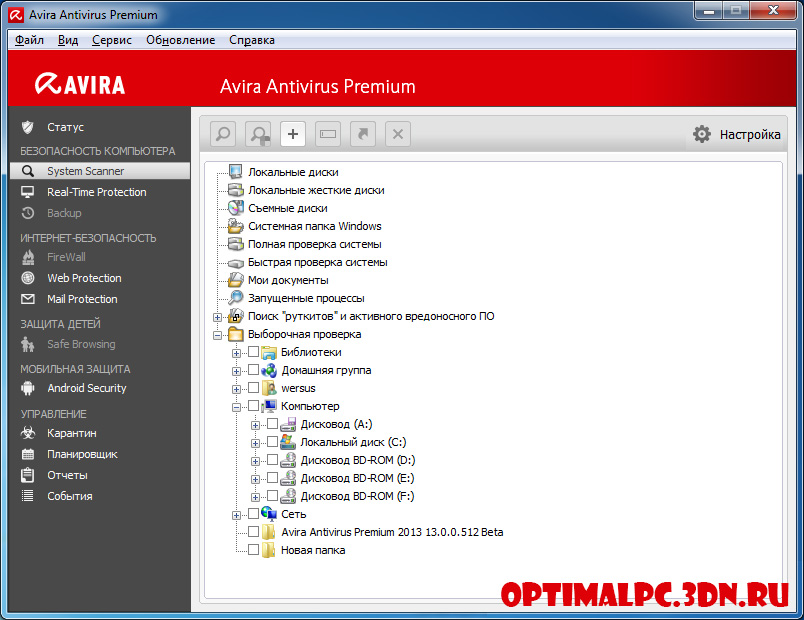Open the Обновление menu
The image size is (804, 620).
180,40
